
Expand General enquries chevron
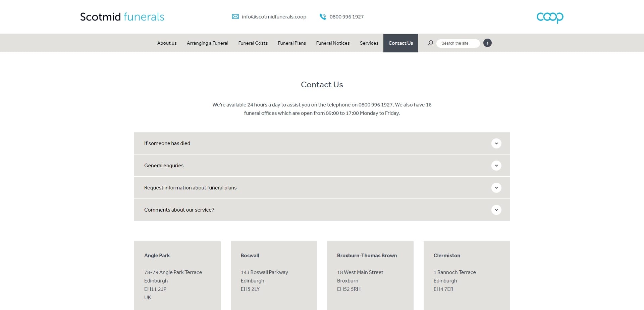(496, 166)
